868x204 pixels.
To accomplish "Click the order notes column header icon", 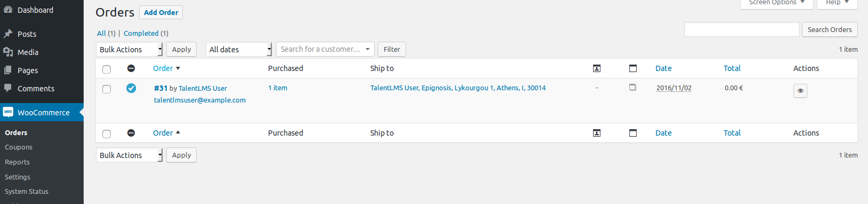I will tap(633, 68).
